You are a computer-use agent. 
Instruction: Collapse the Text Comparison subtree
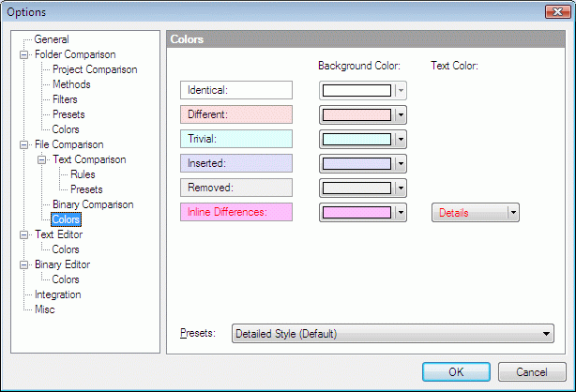pyautogui.click(x=42, y=159)
